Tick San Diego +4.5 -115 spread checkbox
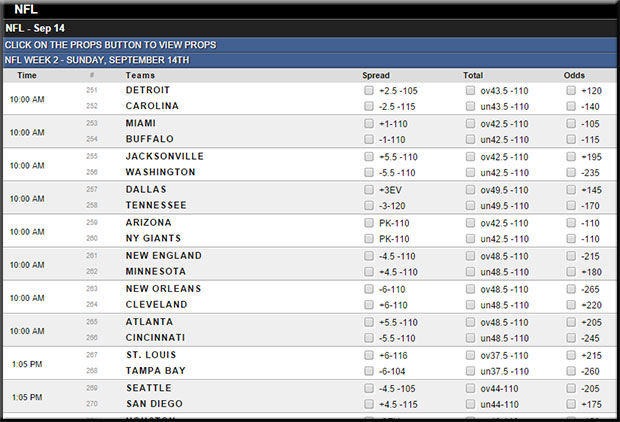Viewport: 620px width, 422px height. click(369, 405)
